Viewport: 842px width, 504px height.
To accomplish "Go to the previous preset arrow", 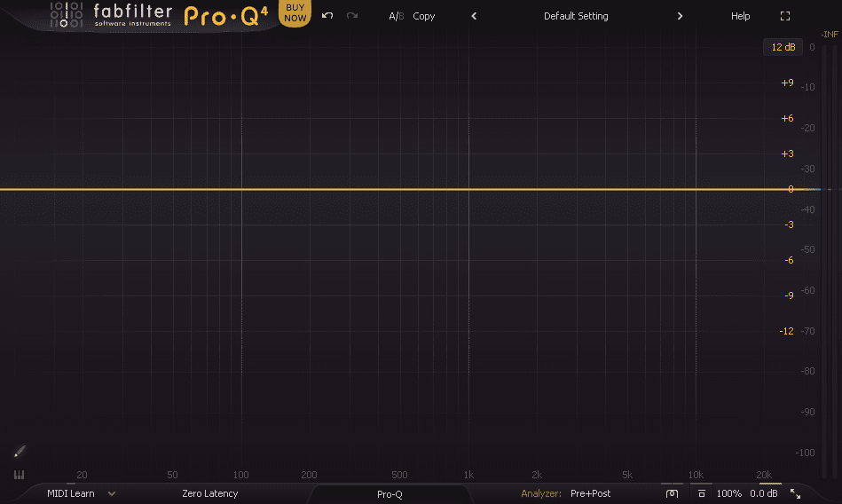I will coord(474,16).
